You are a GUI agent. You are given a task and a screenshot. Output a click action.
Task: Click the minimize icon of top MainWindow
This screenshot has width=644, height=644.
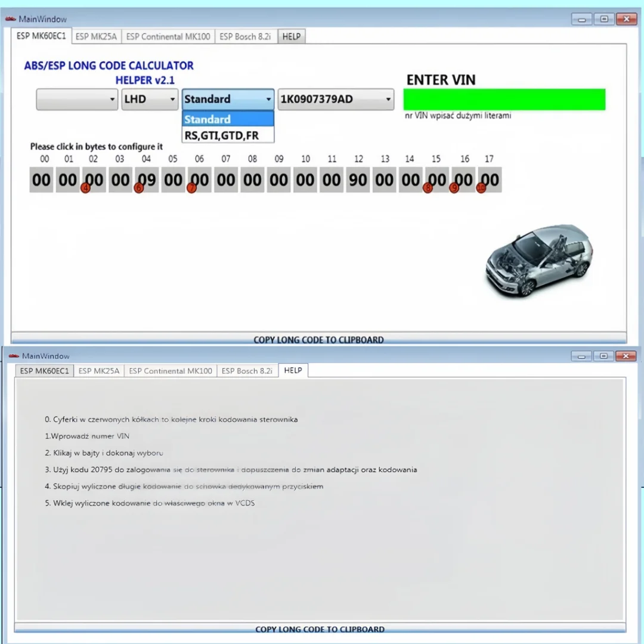coord(581,18)
